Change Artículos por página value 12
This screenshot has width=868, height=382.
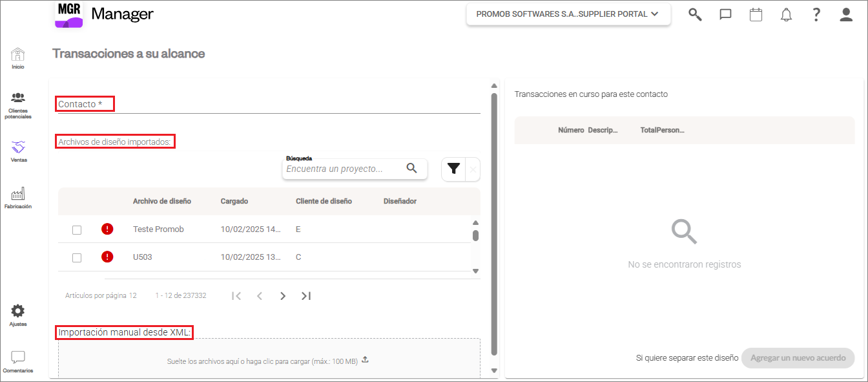pyautogui.click(x=132, y=295)
